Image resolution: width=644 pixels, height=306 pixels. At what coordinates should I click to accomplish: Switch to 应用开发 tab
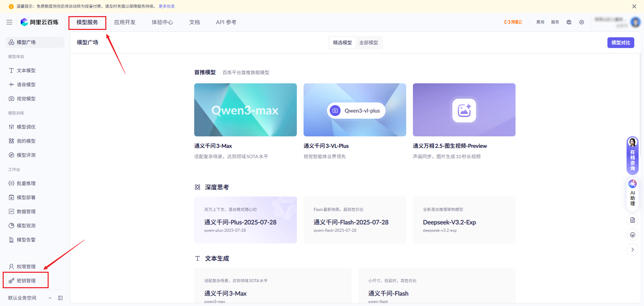(x=125, y=22)
